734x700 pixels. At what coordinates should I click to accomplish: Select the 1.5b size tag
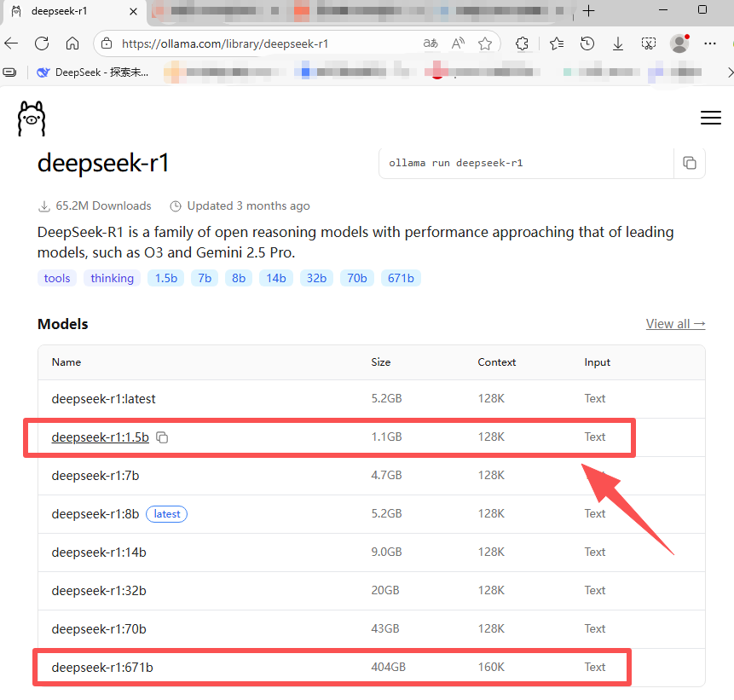tap(166, 278)
